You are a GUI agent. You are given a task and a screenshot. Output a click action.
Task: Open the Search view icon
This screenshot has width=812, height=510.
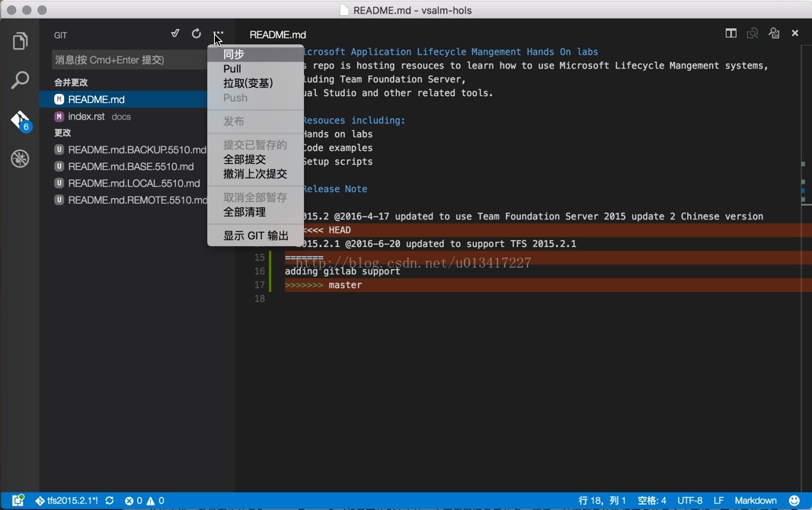pos(20,80)
